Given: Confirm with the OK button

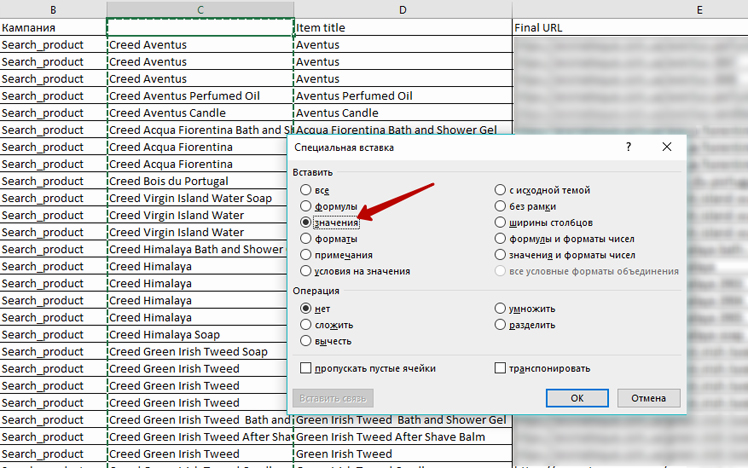Looking at the screenshot, I should (x=577, y=398).
